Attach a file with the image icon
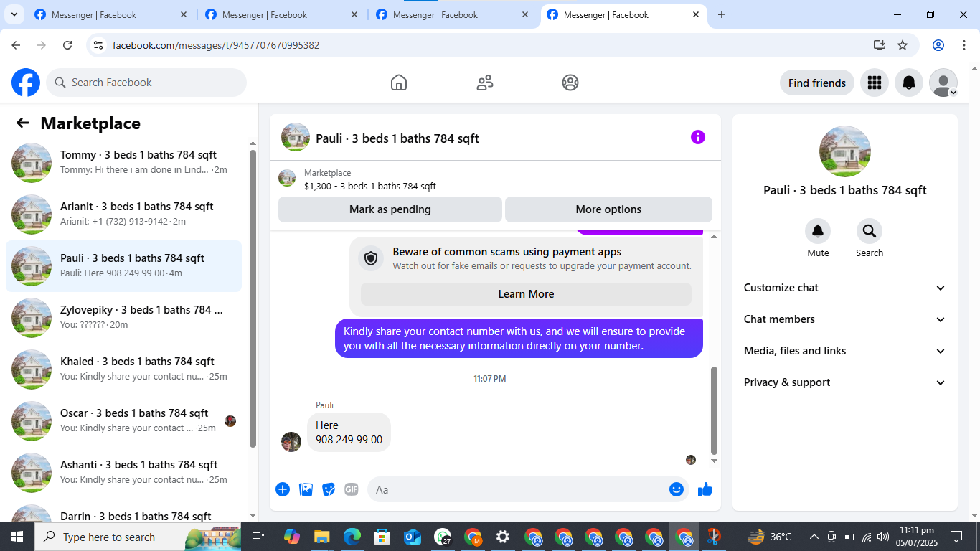The image size is (980, 551). pyautogui.click(x=306, y=489)
